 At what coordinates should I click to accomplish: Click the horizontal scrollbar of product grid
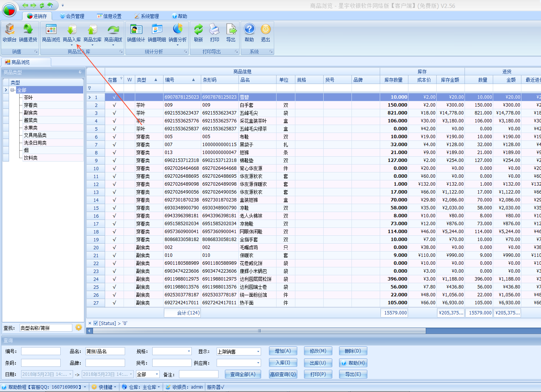[x=259, y=331]
